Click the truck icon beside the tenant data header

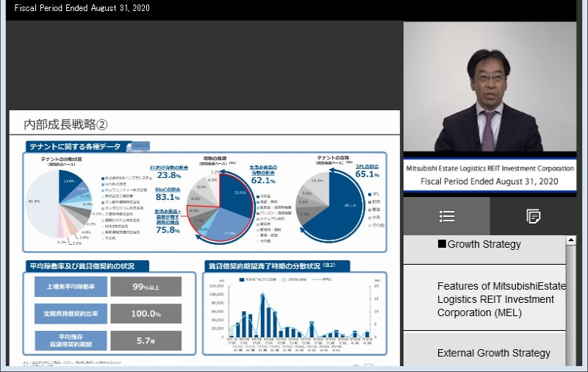138,146
